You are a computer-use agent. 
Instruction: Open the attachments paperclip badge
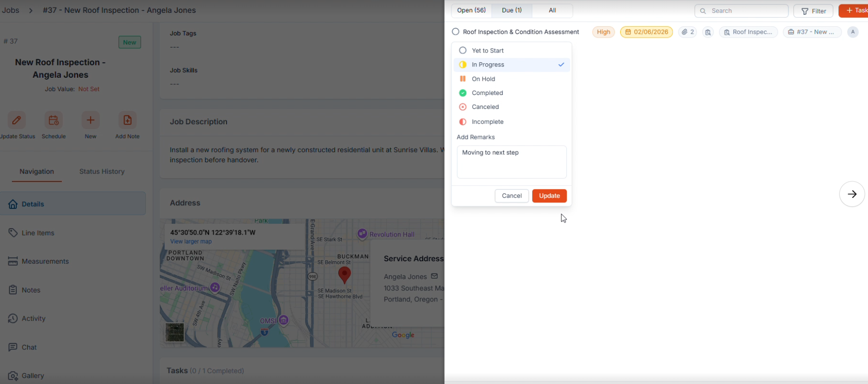pos(687,32)
